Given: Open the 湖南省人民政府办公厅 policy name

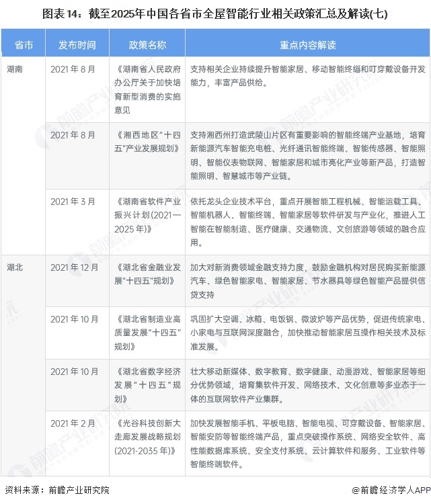Looking at the screenshot, I should [147, 89].
